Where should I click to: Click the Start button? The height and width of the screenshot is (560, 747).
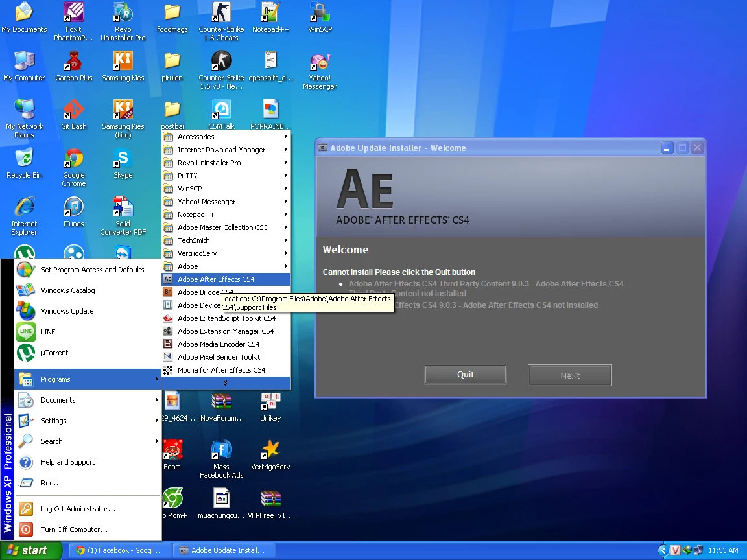tap(31, 550)
